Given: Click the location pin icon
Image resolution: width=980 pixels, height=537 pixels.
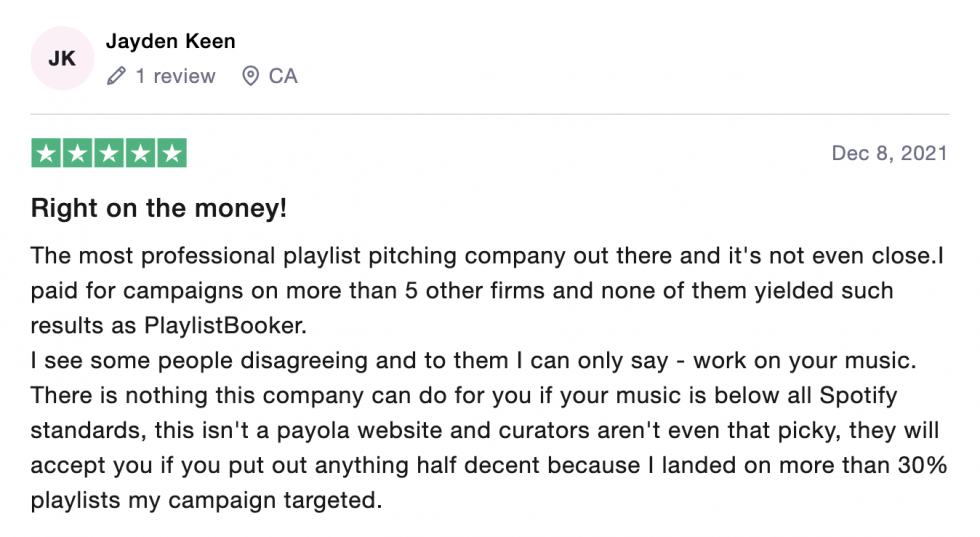Looking at the screenshot, I should [251, 76].
